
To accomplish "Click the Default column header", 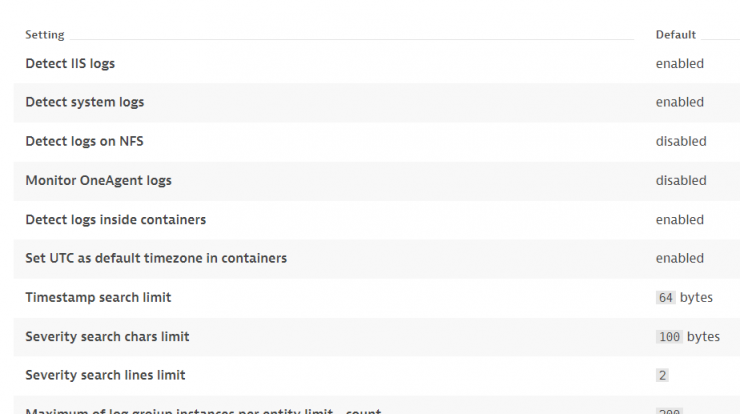I will 675,35.
